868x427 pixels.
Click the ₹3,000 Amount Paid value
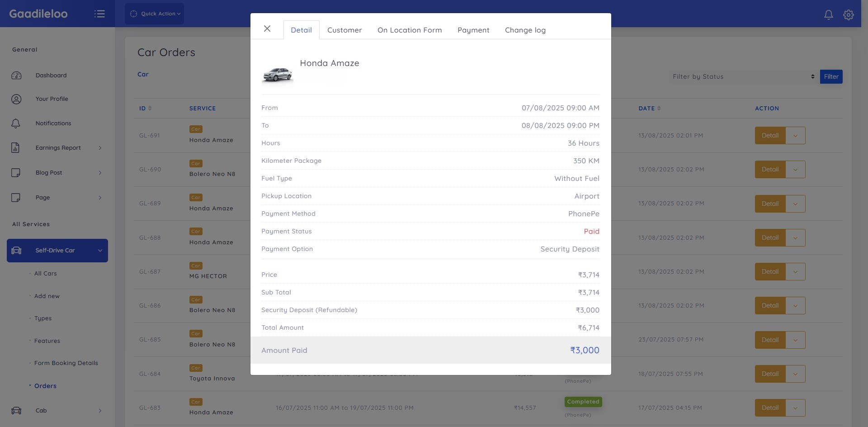[585, 350]
